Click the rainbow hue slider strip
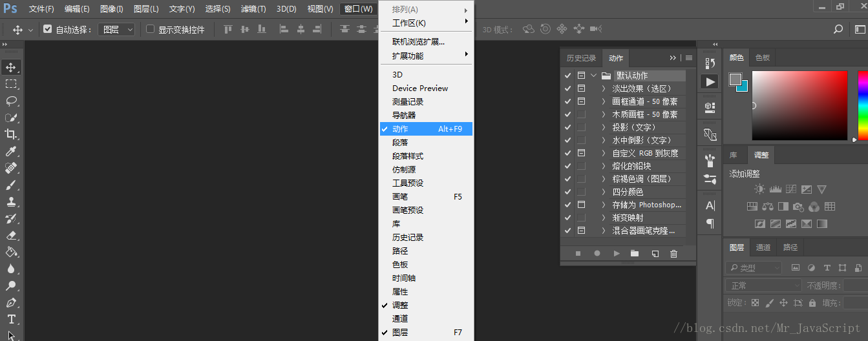This screenshot has height=341, width=868. tap(863, 105)
